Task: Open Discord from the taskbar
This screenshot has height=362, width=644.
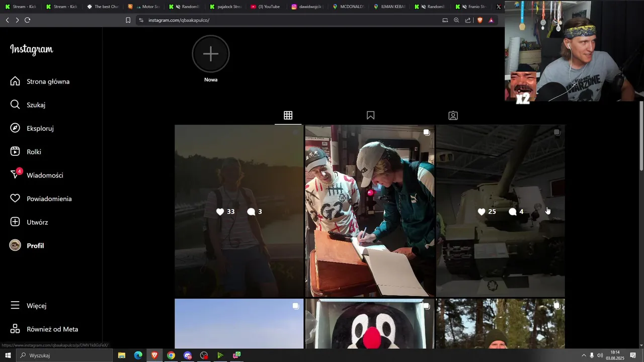Action: coord(188,355)
